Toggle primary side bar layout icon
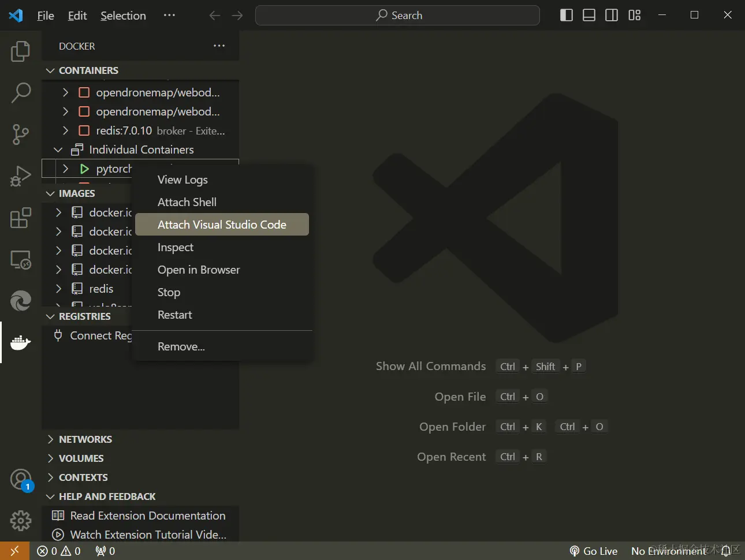 pyautogui.click(x=567, y=16)
